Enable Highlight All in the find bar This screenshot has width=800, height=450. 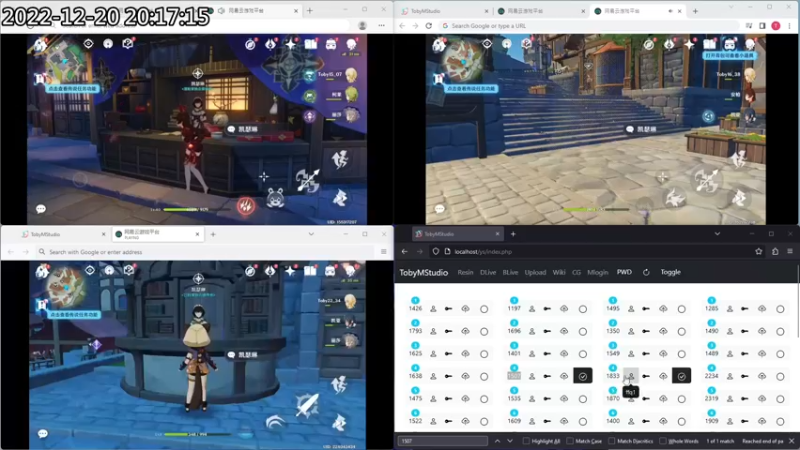[526, 441]
